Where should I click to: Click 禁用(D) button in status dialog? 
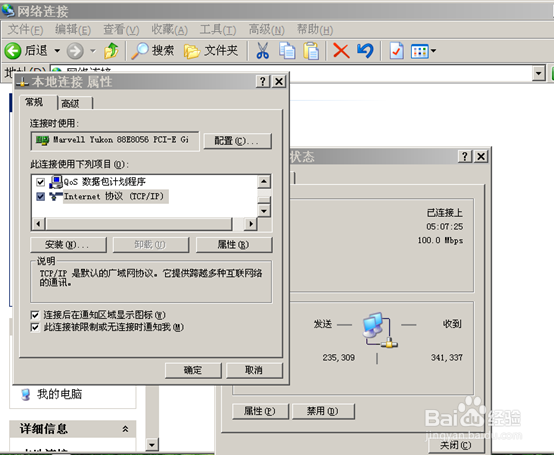tap(323, 411)
